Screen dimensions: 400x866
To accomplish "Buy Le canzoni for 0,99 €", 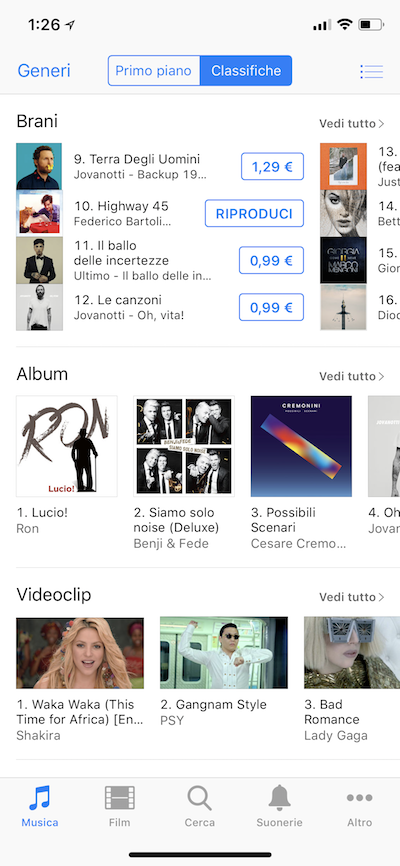I will [271, 307].
